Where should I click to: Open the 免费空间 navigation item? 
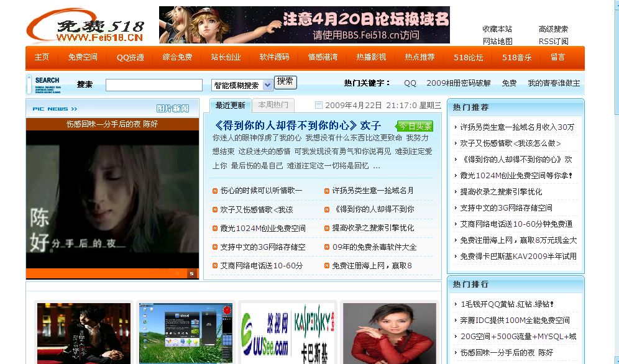[x=83, y=57]
